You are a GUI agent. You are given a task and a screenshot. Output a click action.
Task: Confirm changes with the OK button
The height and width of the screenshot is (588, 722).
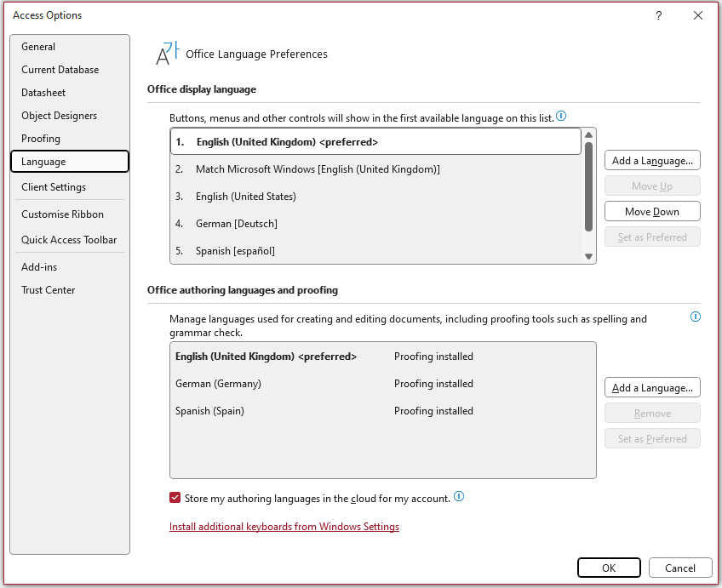click(608, 568)
